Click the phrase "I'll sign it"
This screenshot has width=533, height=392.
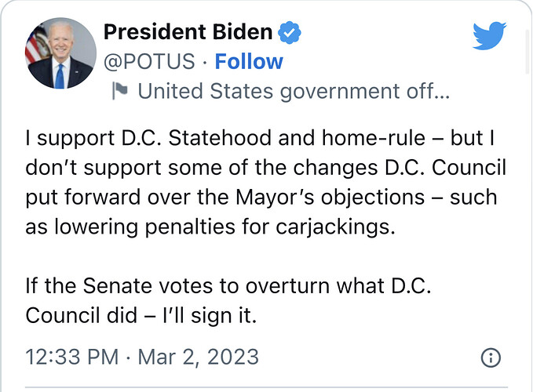coord(210,316)
